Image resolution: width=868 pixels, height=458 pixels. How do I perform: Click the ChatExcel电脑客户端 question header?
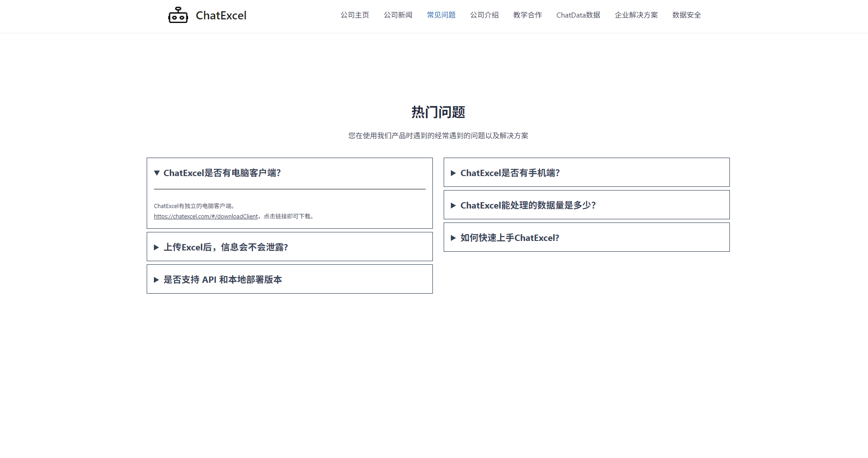(222, 173)
